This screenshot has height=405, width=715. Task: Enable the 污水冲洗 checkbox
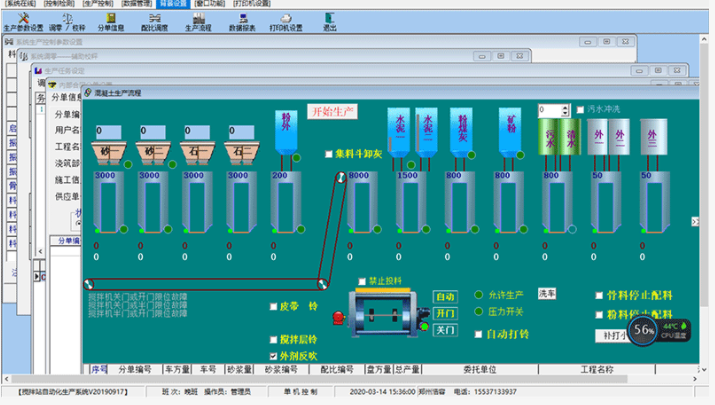coord(580,109)
